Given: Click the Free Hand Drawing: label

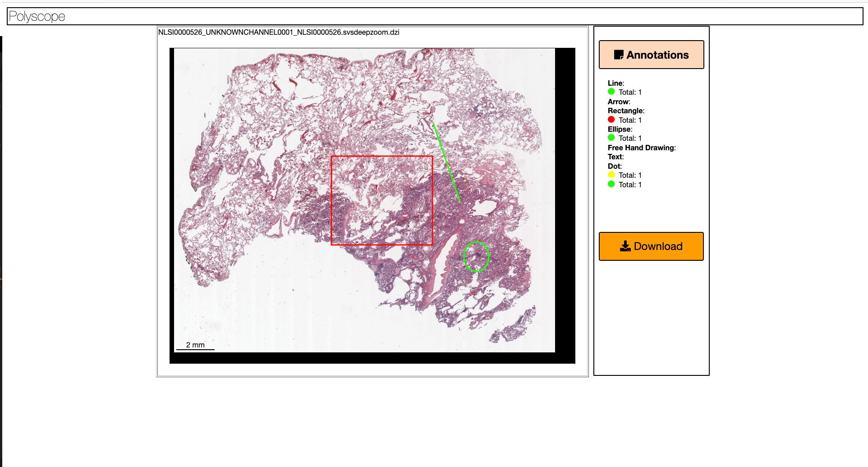Looking at the screenshot, I should coord(642,148).
